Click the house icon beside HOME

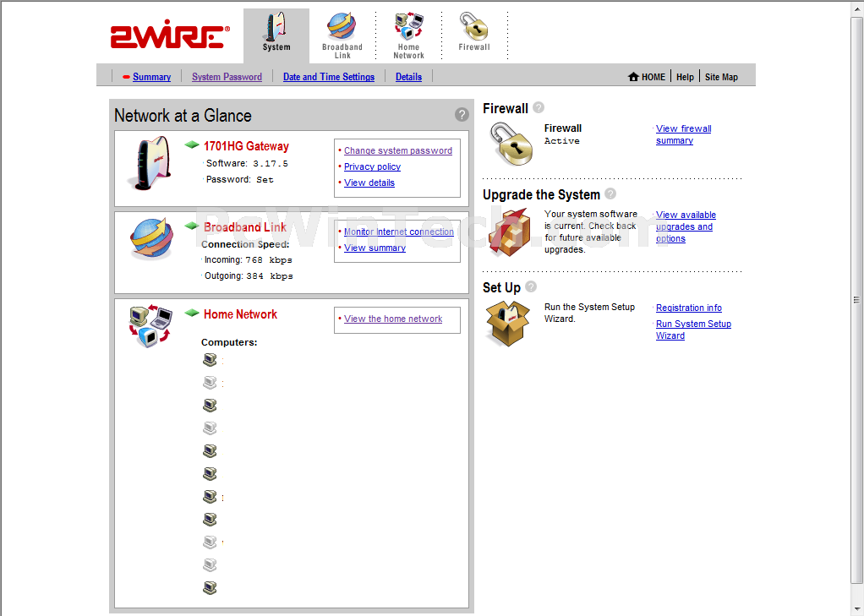click(633, 77)
